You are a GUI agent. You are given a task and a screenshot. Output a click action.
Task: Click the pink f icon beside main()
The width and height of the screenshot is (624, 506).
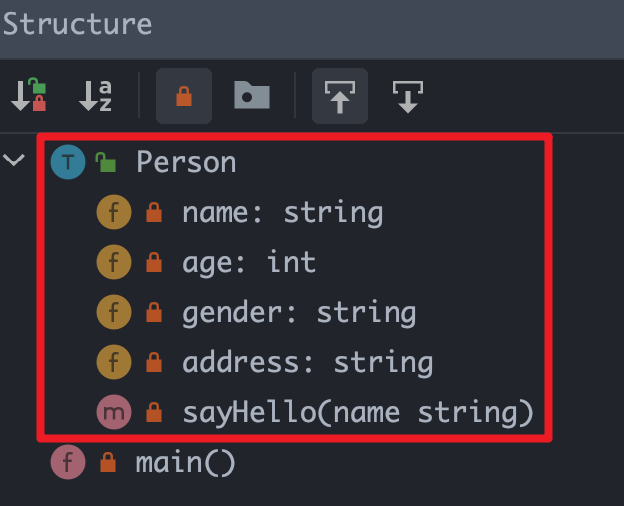pos(68,462)
